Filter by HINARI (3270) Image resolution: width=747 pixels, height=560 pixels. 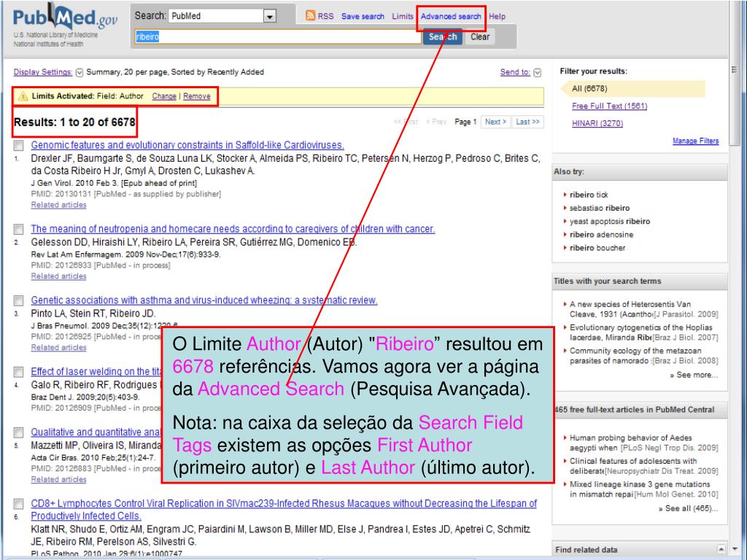[x=597, y=123]
